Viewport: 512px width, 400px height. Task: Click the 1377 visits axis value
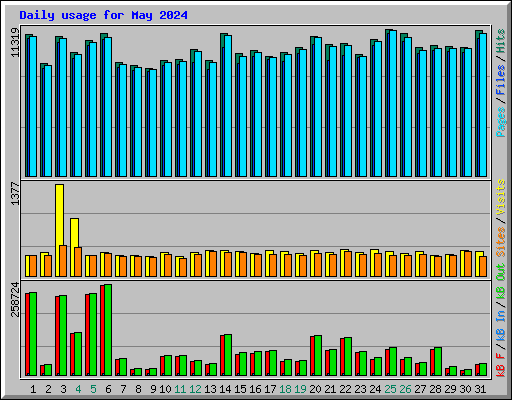point(15,193)
